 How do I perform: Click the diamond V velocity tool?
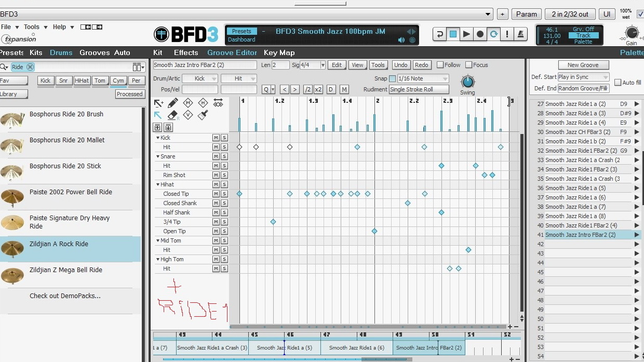[x=188, y=115]
